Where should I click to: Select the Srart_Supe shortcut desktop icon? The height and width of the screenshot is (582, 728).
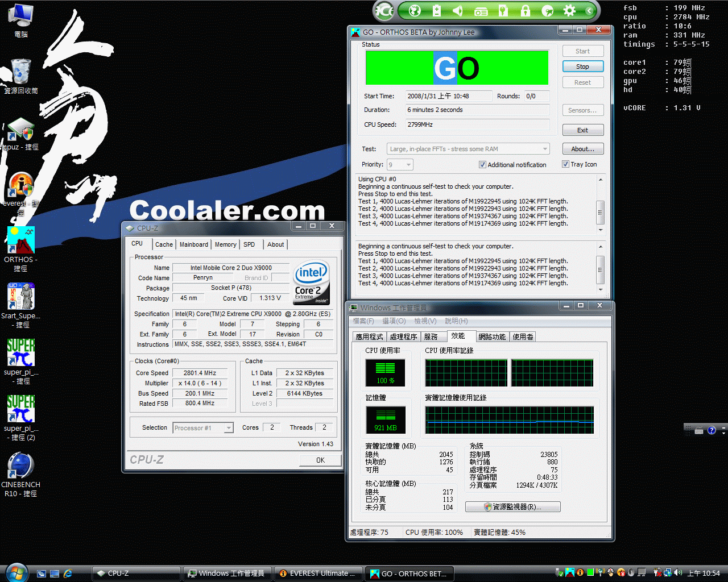click(20, 306)
